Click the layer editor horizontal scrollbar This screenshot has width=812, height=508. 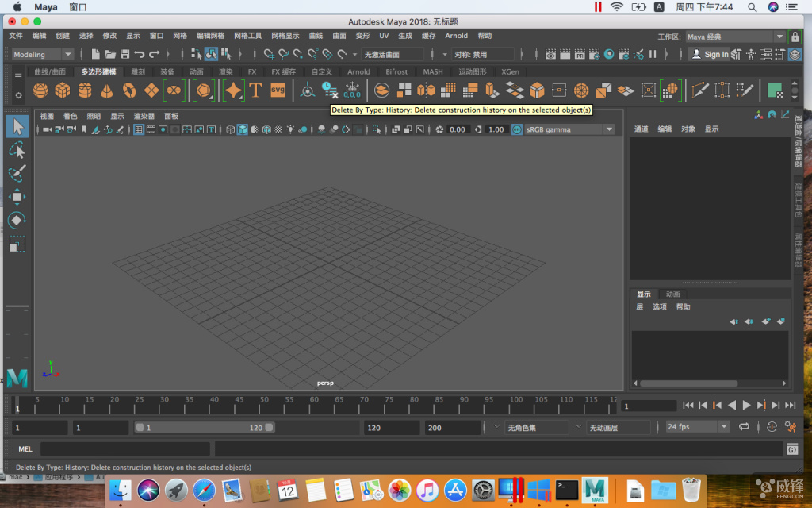coord(689,383)
